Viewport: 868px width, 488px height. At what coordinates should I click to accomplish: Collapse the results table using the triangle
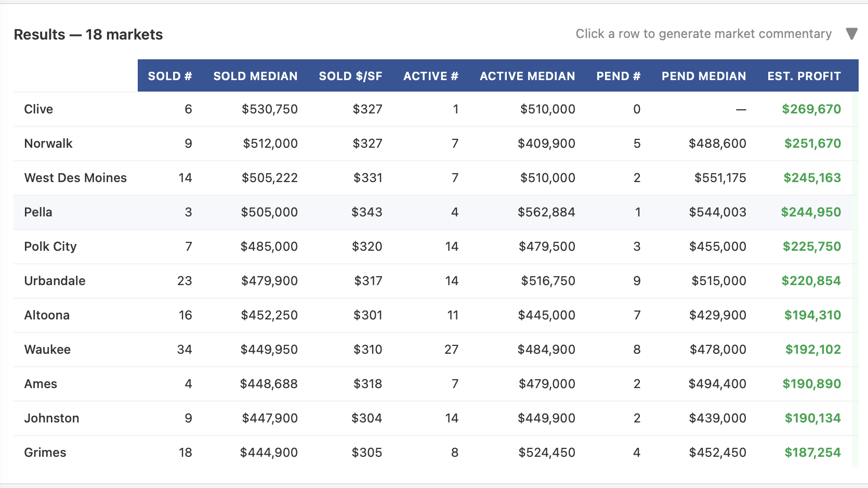click(852, 34)
